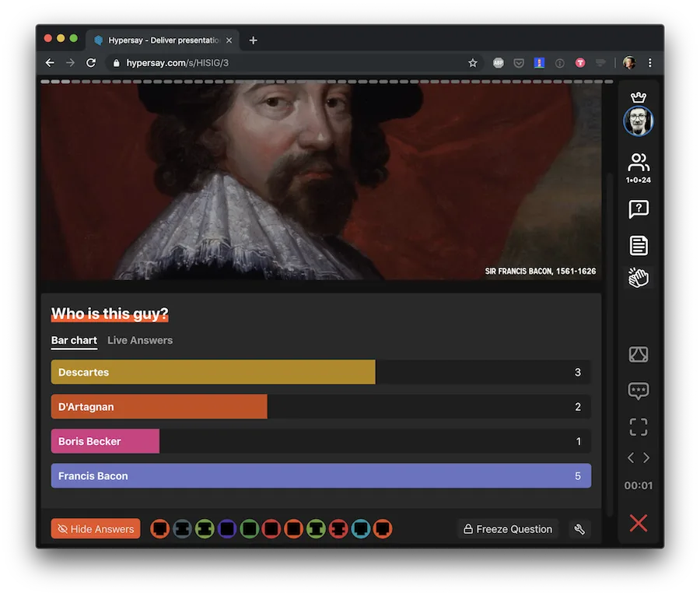This screenshot has height=596, width=700.
Task: Click the clapping hands icon
Action: 638,278
